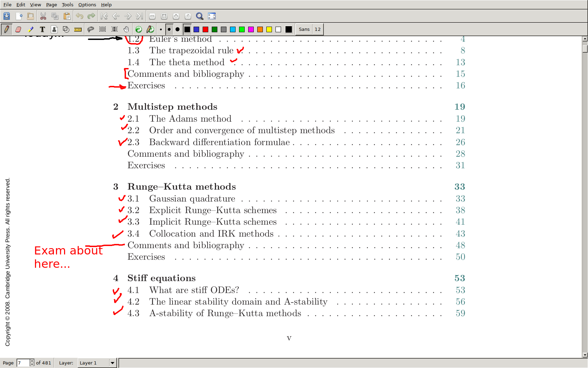Image resolution: width=588 pixels, height=368 pixels.
Task: Go to the last page
Action: coord(139,16)
